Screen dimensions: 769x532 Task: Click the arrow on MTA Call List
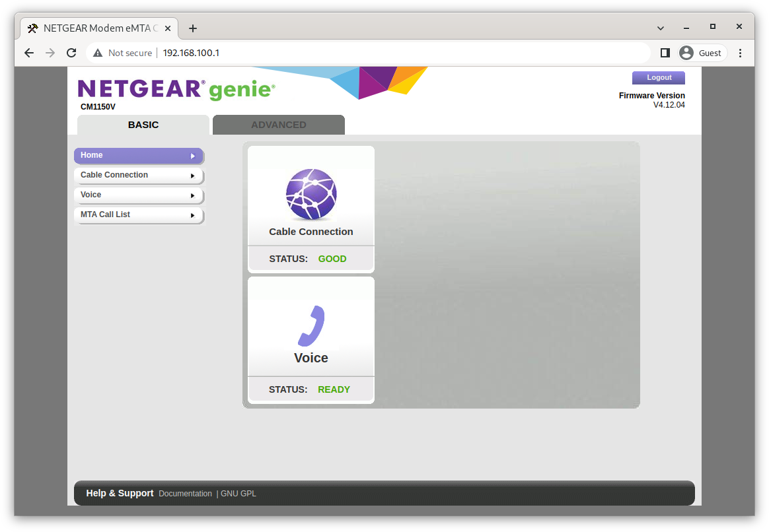193,216
